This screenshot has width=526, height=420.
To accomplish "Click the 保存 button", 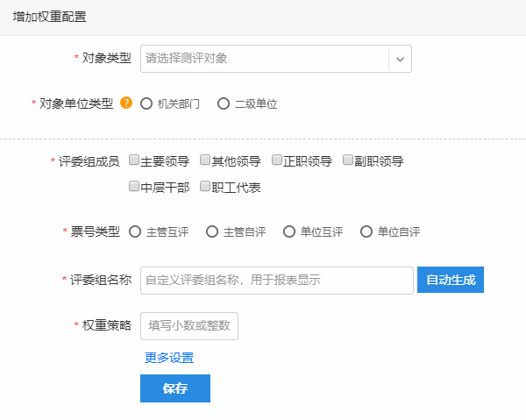I will click(175, 388).
